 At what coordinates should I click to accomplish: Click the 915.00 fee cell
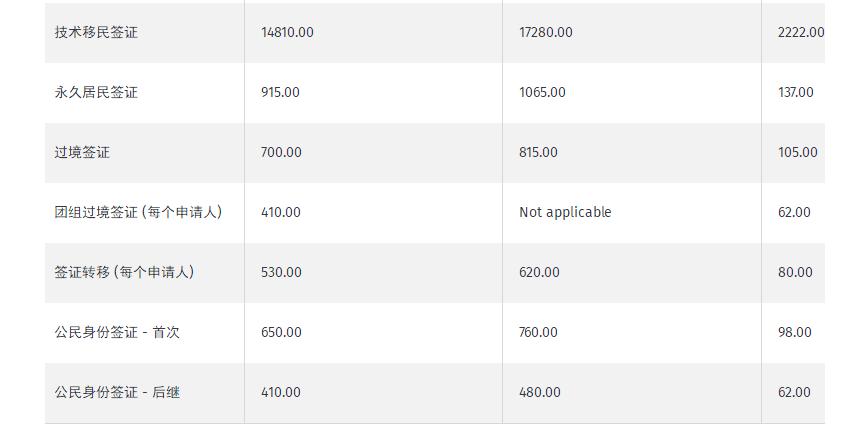pos(280,92)
